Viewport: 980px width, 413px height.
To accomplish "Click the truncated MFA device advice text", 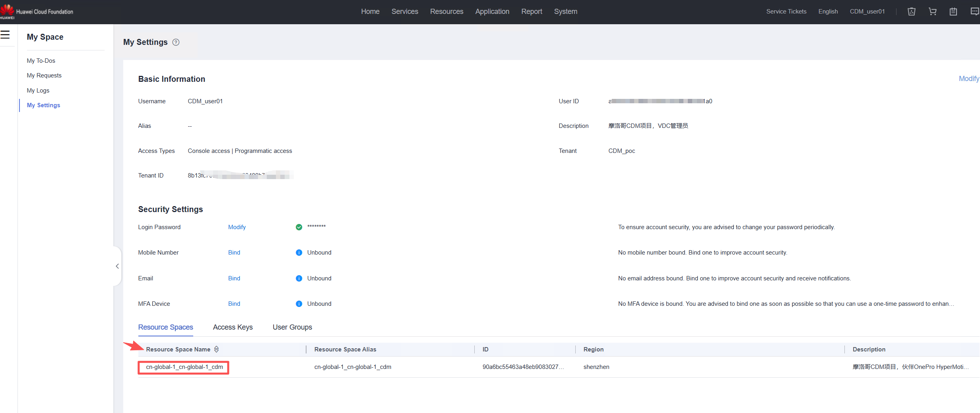I will (786, 304).
